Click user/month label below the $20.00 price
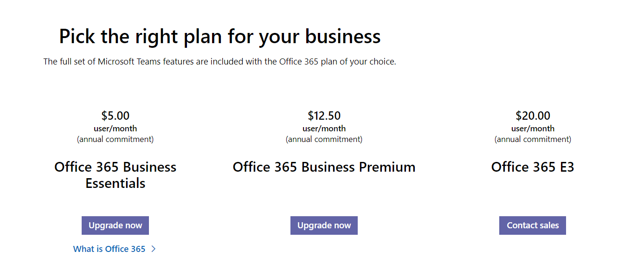This screenshot has height=264, width=644. pos(533,129)
